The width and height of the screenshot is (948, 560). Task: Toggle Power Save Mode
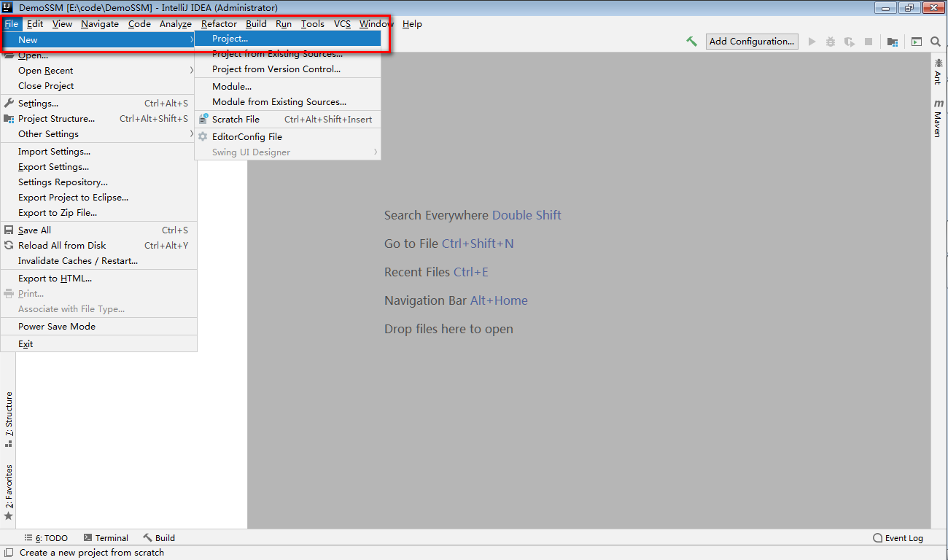tap(98, 327)
